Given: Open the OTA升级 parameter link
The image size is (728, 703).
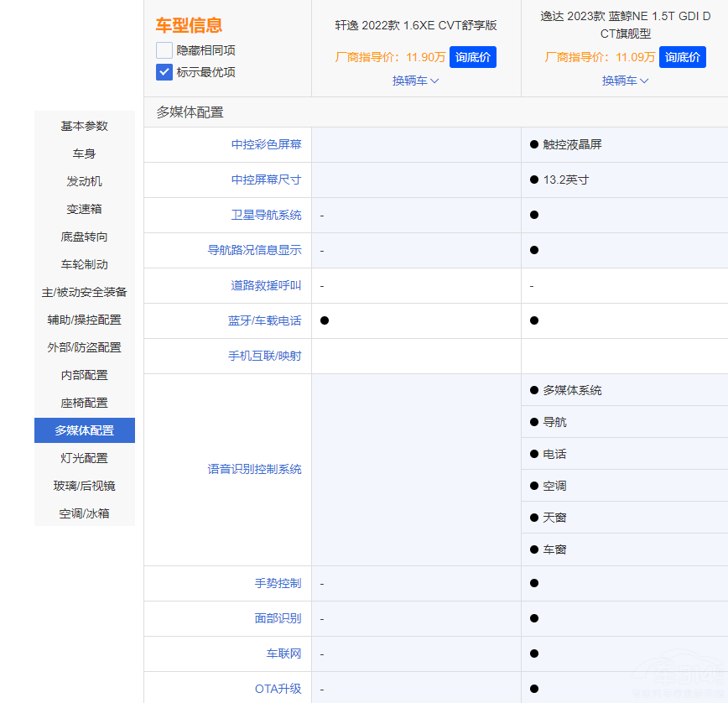Looking at the screenshot, I should click(x=278, y=689).
